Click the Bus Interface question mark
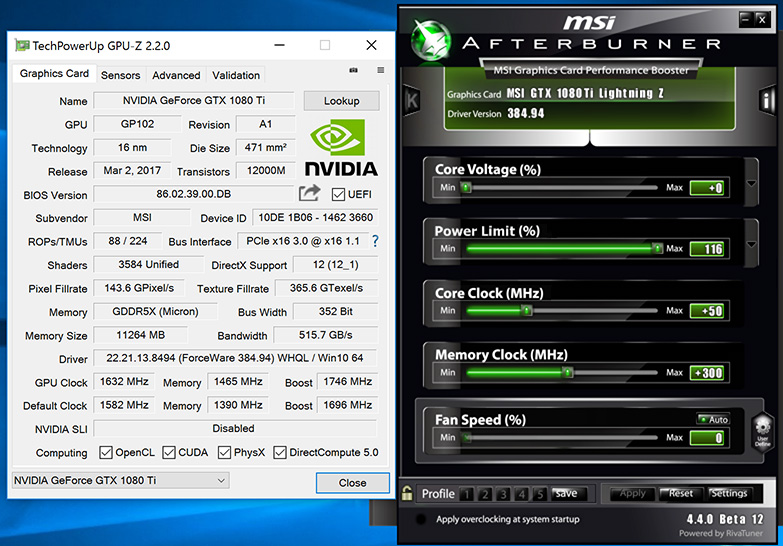 (375, 241)
